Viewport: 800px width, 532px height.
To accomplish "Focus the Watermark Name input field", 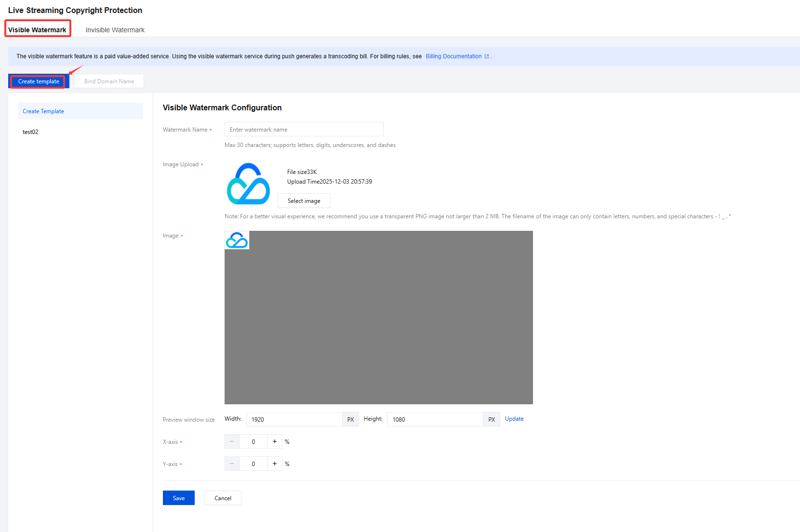I will click(304, 130).
